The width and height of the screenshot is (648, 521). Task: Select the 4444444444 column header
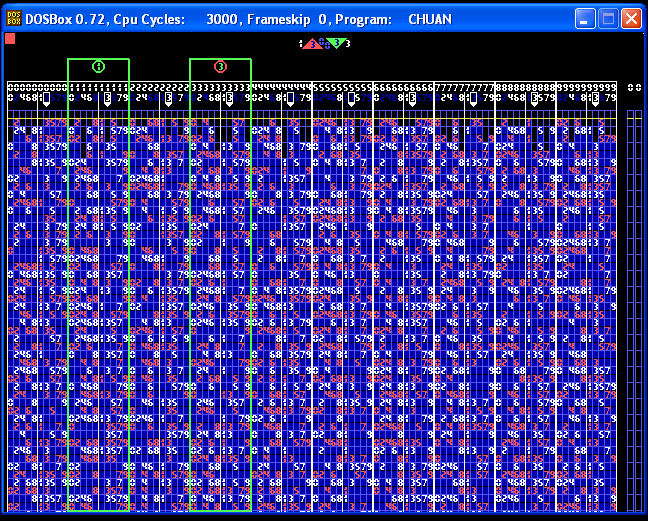click(281, 88)
